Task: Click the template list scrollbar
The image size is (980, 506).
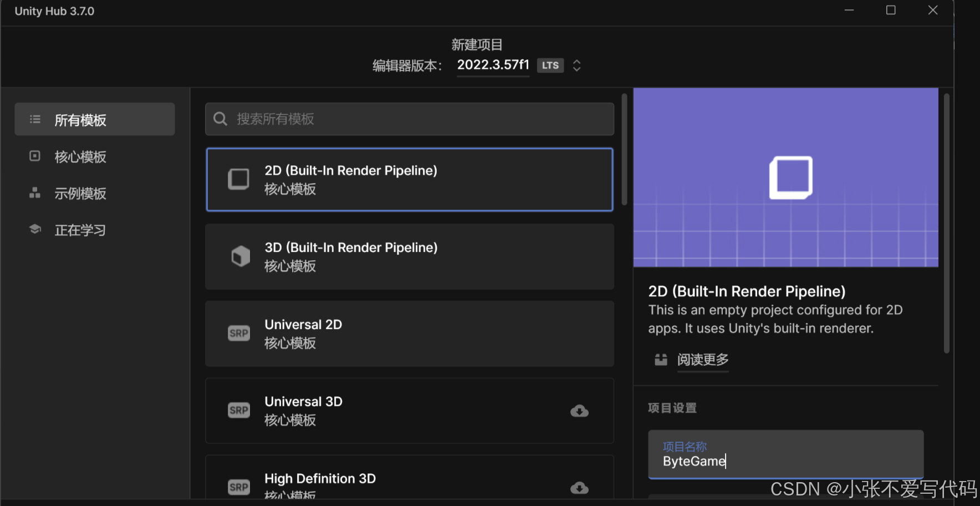Action: coord(624,150)
